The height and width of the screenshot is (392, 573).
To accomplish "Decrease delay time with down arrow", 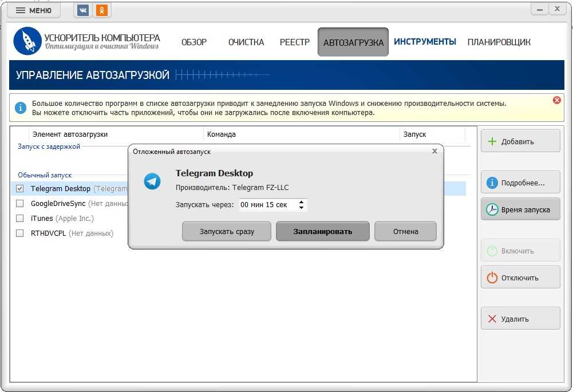I will (x=302, y=207).
